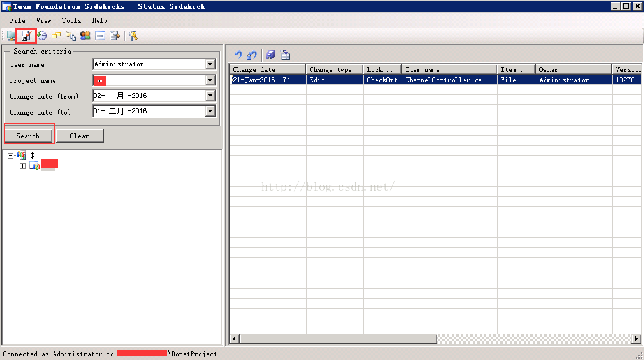Collapse the $ root tree node
This screenshot has width=644, height=360.
pos(11,155)
